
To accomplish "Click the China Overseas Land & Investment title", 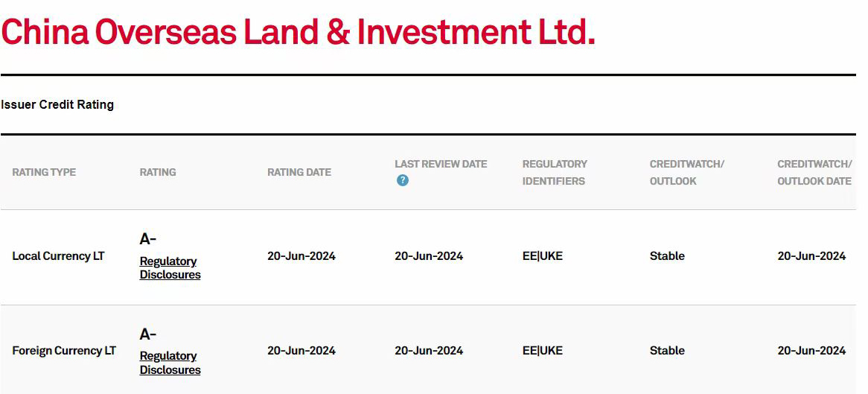I will [299, 32].
